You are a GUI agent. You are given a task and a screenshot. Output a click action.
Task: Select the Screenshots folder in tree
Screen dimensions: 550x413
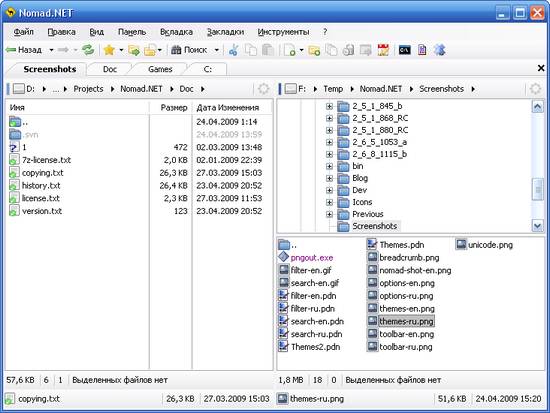(x=374, y=226)
